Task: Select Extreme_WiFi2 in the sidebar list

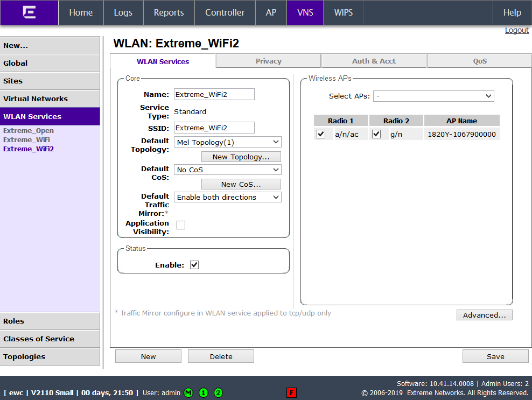Action: point(29,149)
